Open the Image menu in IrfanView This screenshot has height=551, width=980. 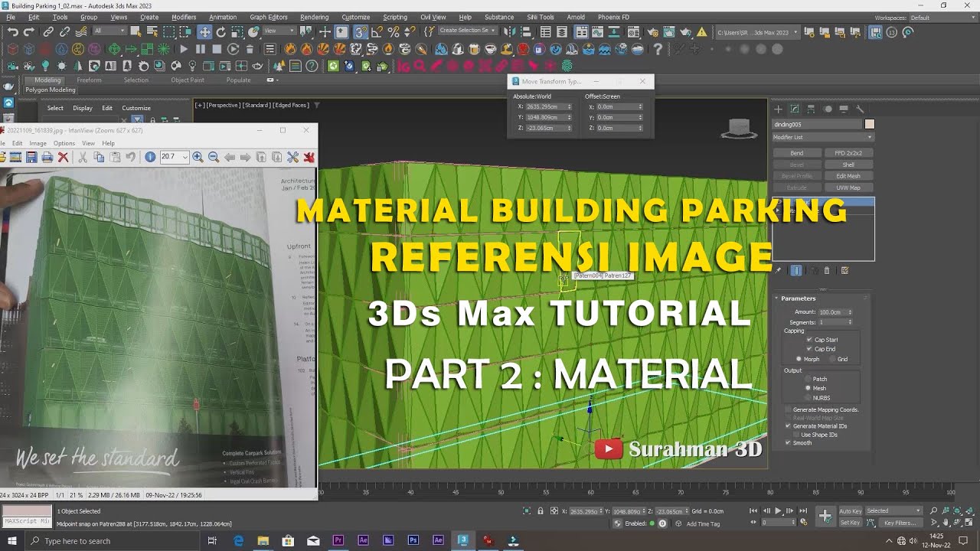point(38,143)
